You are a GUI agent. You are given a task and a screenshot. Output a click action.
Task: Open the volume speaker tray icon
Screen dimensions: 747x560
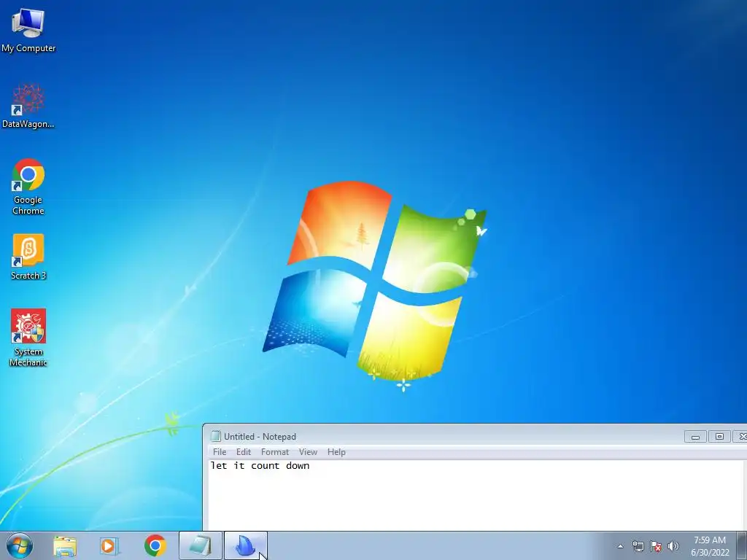[673, 546]
